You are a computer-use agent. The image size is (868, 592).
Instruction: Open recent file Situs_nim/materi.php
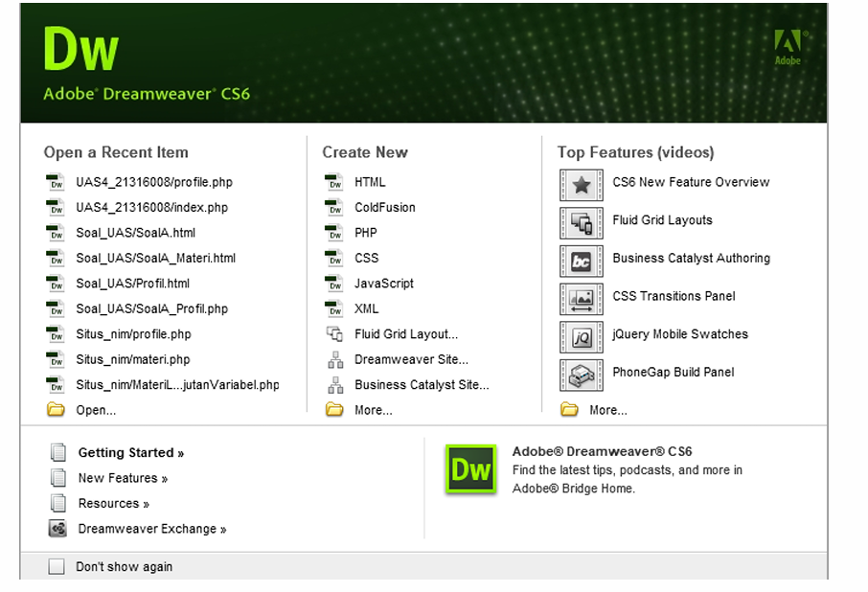[133, 359]
